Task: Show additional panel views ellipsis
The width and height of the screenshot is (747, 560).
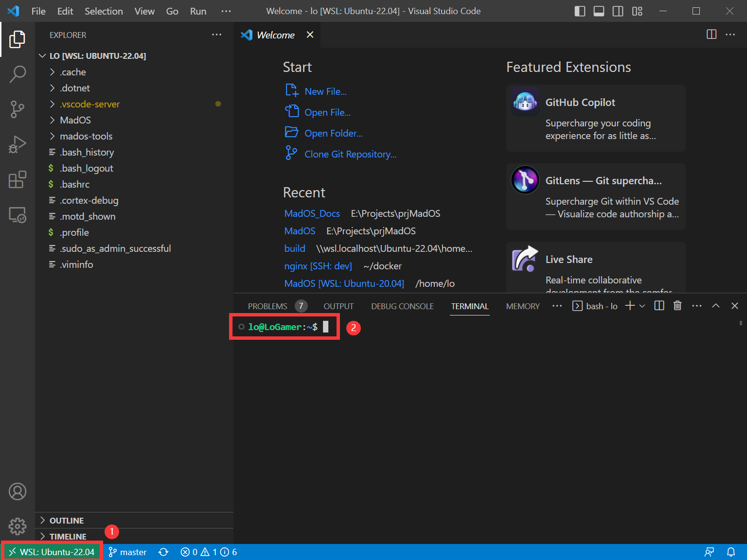Action: [557, 306]
